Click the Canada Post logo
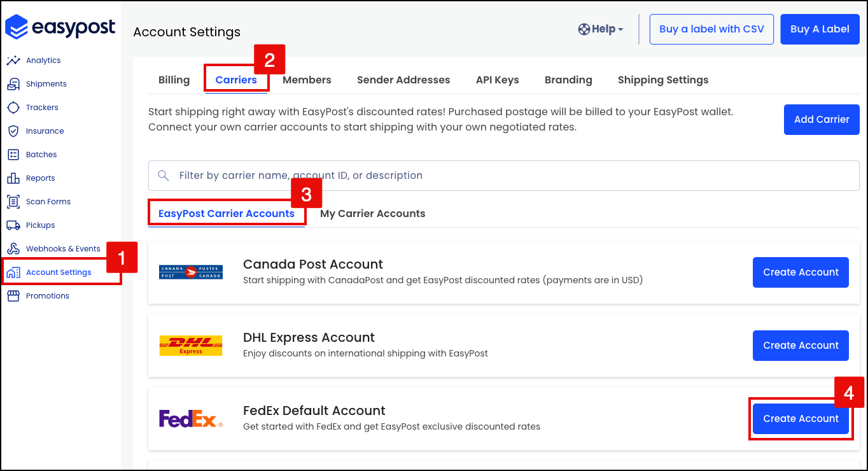Image resolution: width=868 pixels, height=471 pixels. tap(191, 272)
